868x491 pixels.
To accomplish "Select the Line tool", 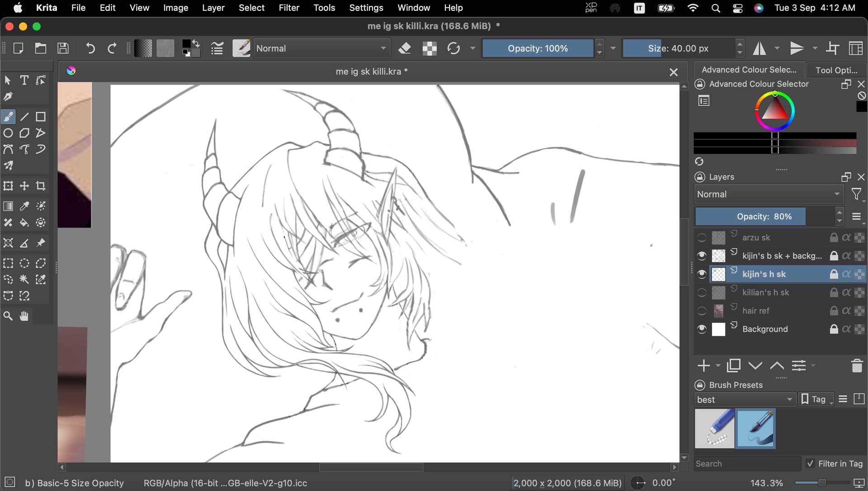I will tap(24, 117).
